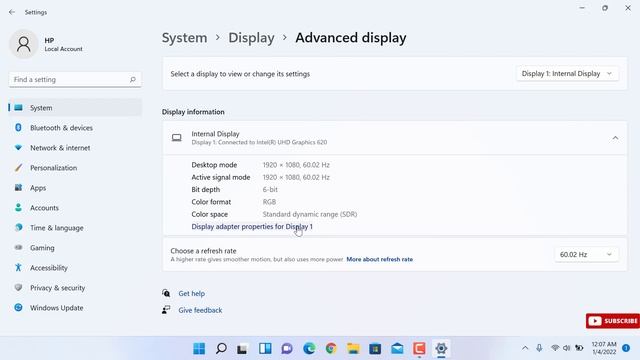
Task: Select System in the sidebar
Action: coord(75,108)
